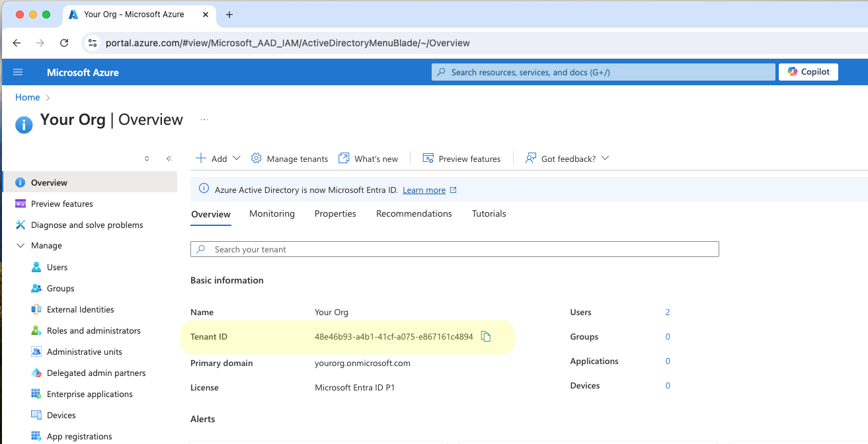Open Enterprise applications in the sidebar
The height and width of the screenshot is (444, 868).
click(x=89, y=394)
